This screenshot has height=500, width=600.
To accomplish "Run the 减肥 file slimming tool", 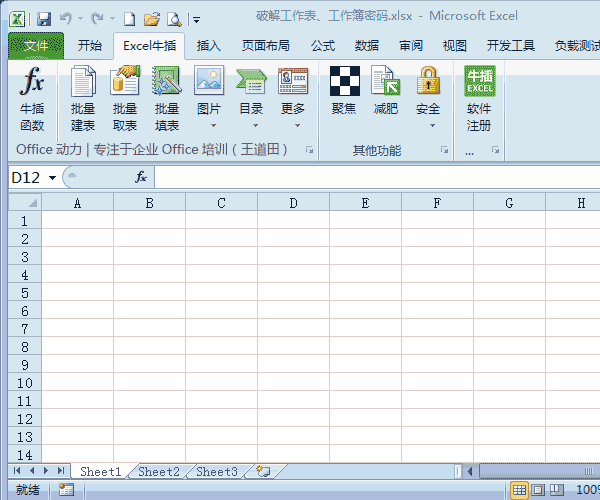I will pos(386,91).
